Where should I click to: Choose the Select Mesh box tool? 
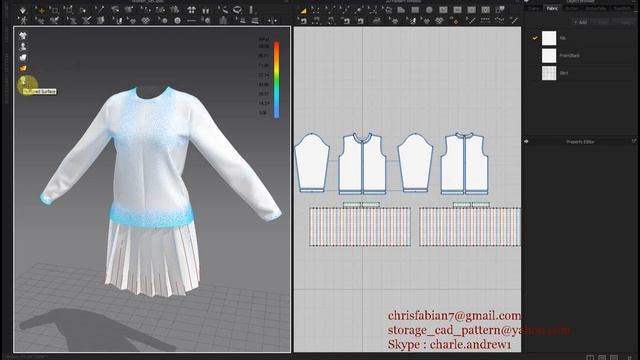tap(54, 10)
